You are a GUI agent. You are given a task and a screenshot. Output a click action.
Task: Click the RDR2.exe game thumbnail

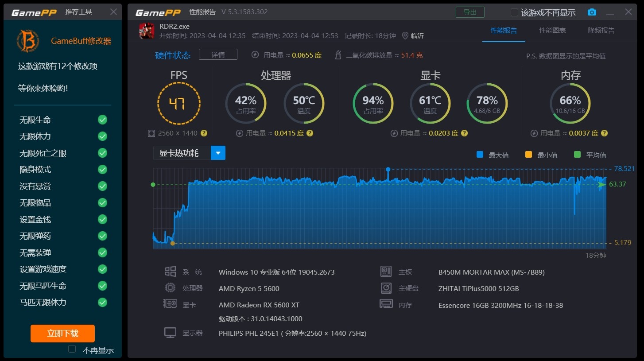pyautogui.click(x=147, y=31)
